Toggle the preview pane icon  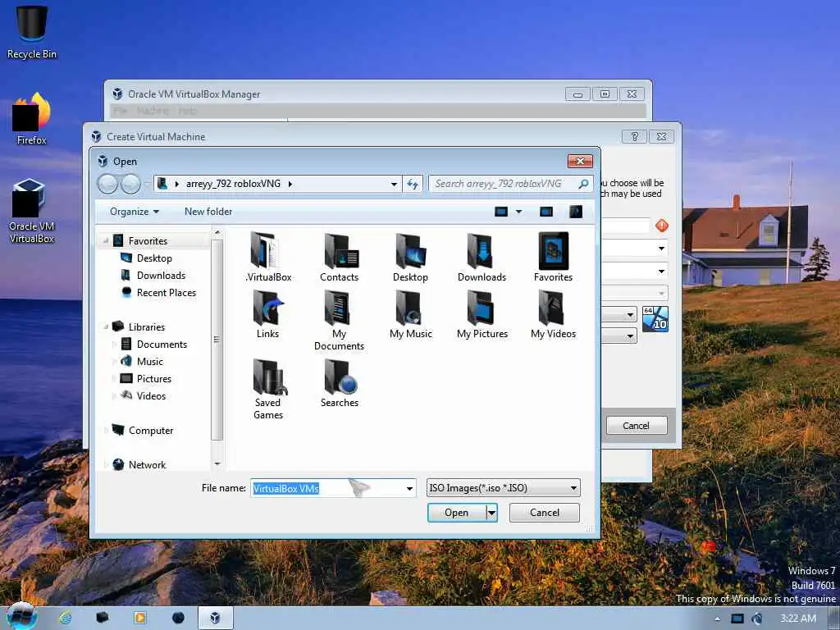(x=546, y=212)
